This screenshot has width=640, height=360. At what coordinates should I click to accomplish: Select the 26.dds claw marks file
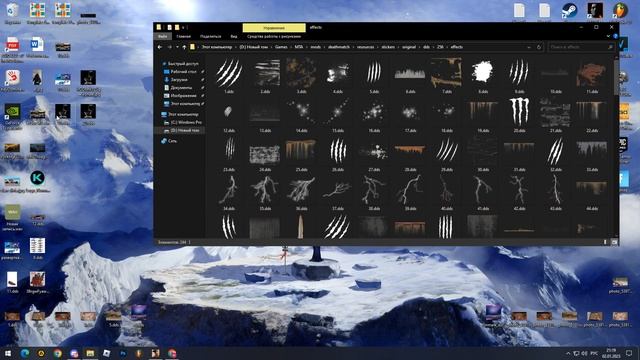coord(338,151)
